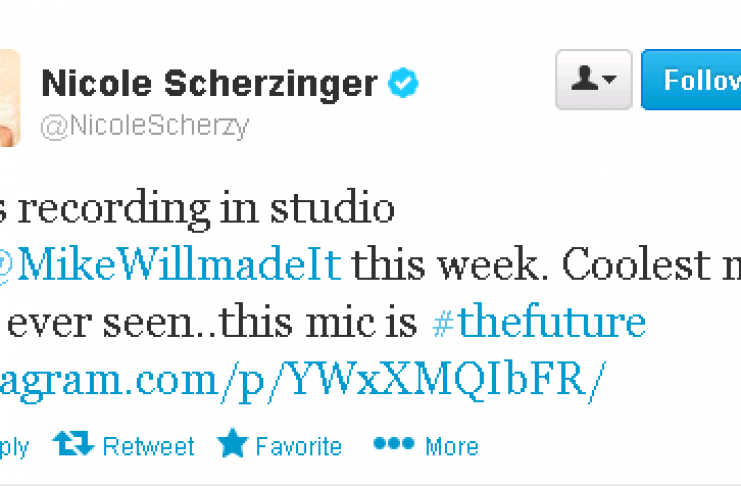Image resolution: width=741 pixels, height=486 pixels.
Task: Click the caret arrow beside the person icon
Action: pyautogui.click(x=607, y=81)
